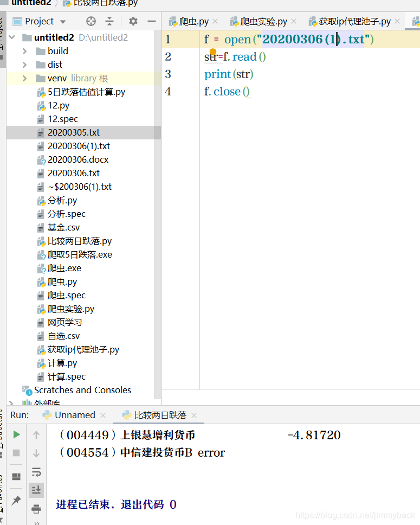
Task: Click the Down stack trace arrow
Action: 36,453
